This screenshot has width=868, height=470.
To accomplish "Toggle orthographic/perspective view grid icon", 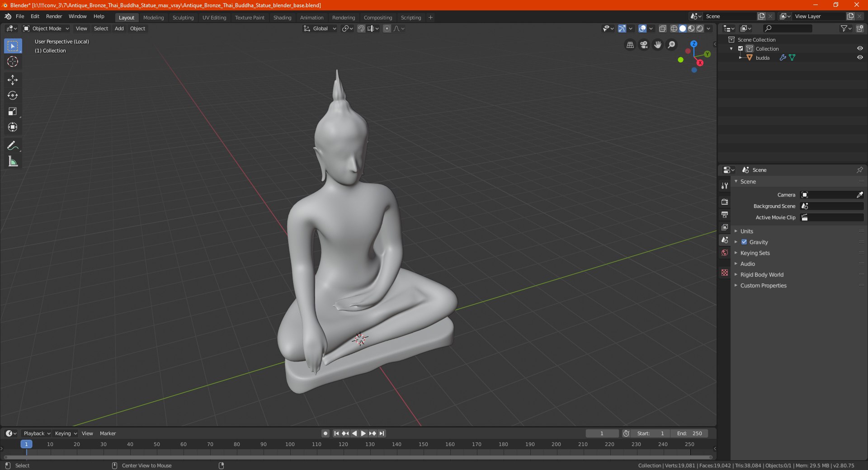I will 630,45.
